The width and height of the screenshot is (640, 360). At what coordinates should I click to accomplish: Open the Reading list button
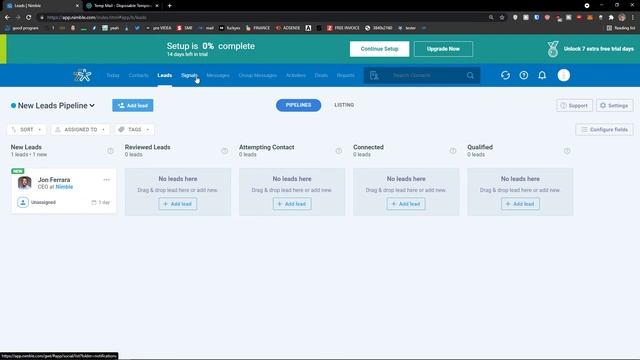click(x=621, y=28)
